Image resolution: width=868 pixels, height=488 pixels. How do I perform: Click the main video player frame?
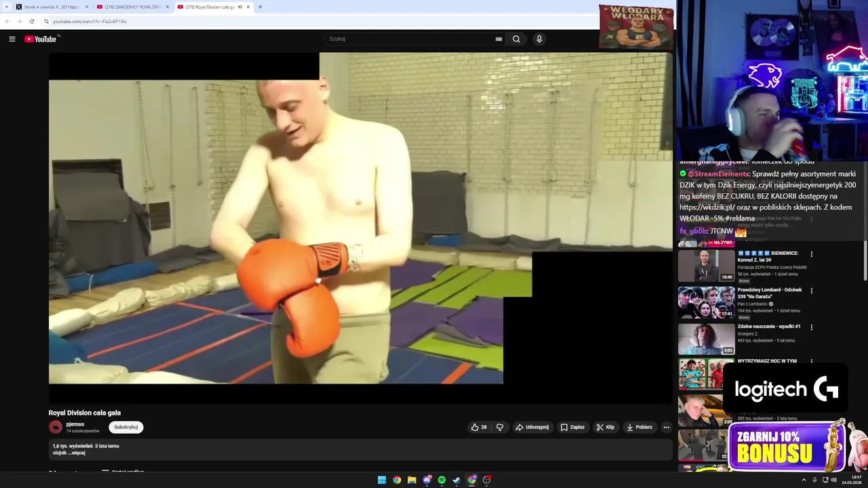click(x=360, y=228)
